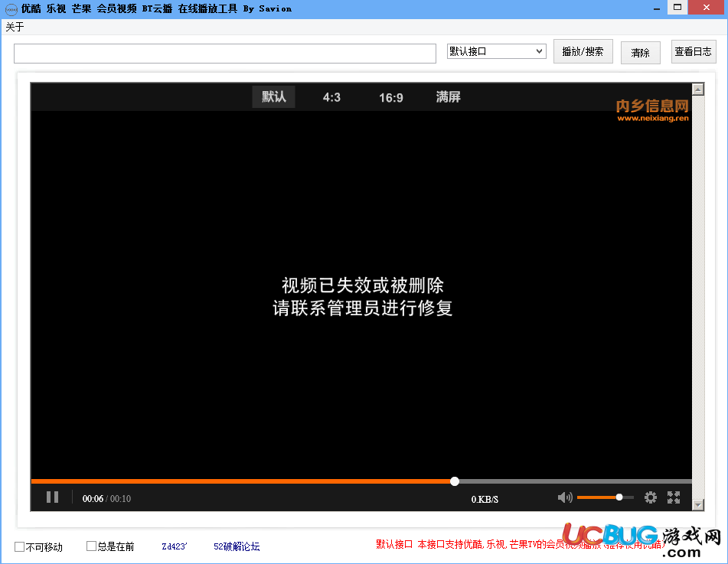Image resolution: width=728 pixels, height=564 pixels.
Task: Visit the 52破解论坛 link
Action: tap(237, 546)
